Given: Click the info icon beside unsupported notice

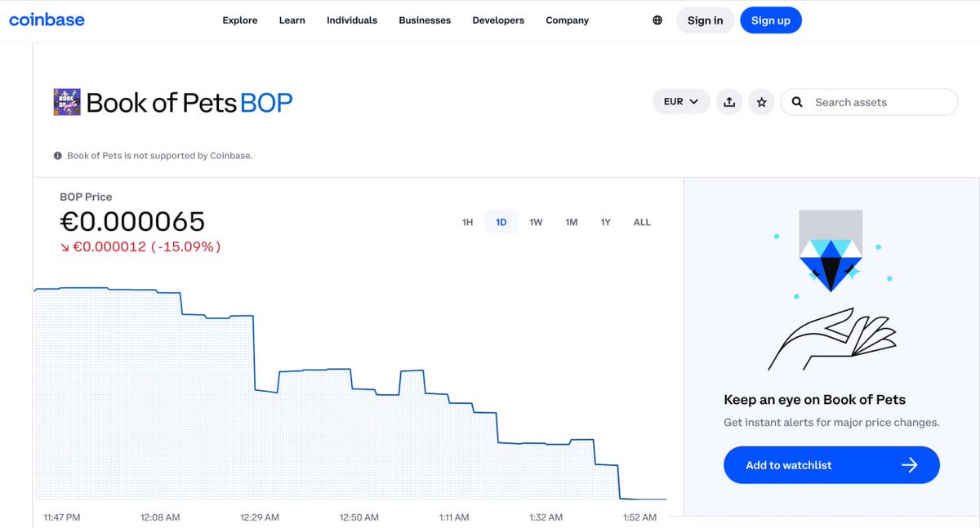Looking at the screenshot, I should (58, 155).
